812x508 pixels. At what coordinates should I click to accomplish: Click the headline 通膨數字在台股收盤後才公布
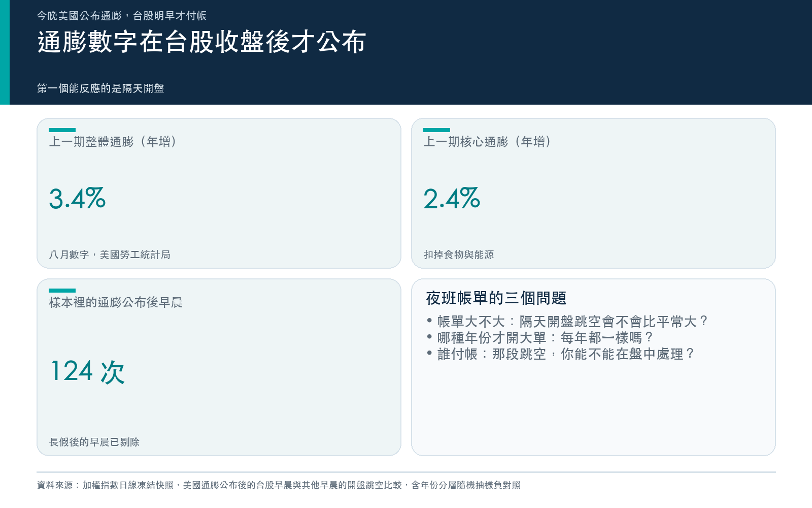click(x=201, y=42)
